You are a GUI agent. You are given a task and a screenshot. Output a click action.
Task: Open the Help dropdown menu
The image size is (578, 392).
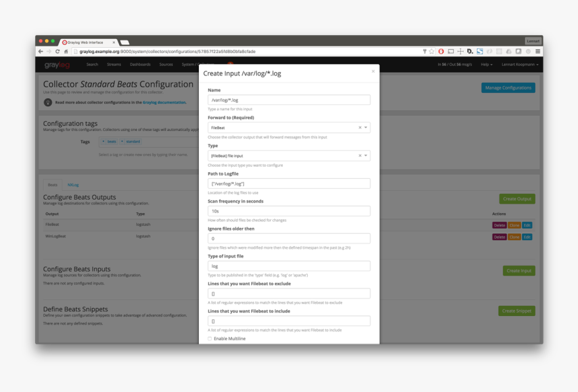pos(486,65)
